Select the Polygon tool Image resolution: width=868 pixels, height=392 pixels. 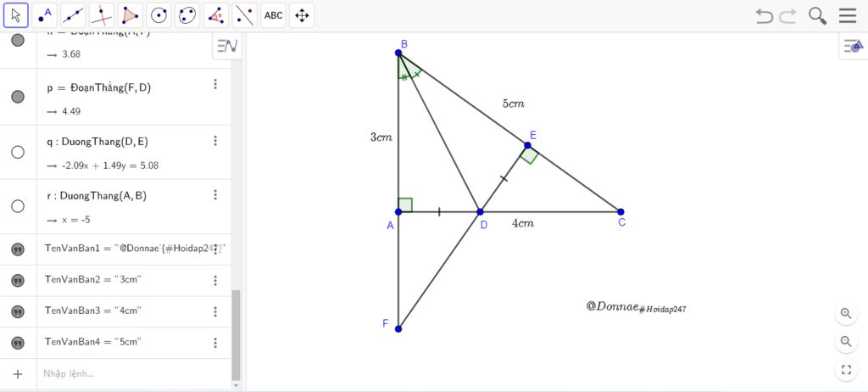pos(131,15)
